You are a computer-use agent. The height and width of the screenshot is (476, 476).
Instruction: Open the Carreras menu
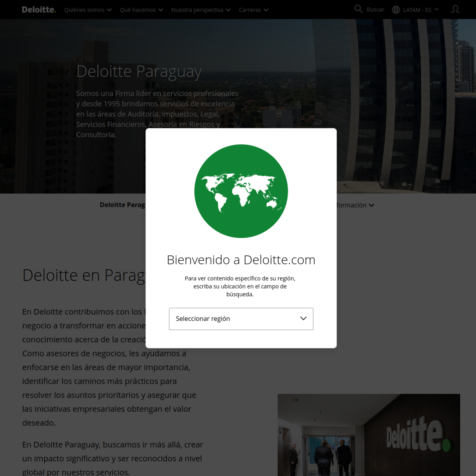254,10
